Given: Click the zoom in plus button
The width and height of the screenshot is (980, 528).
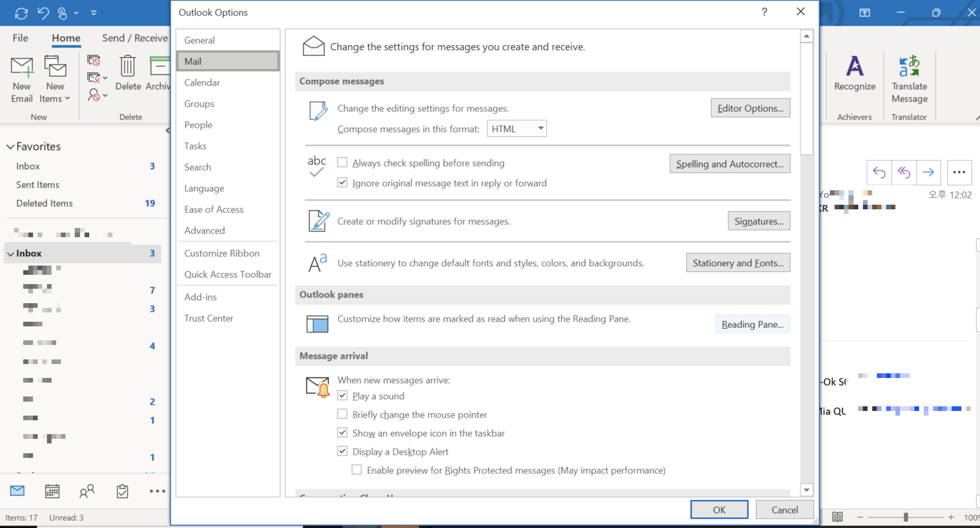Looking at the screenshot, I should (951, 517).
